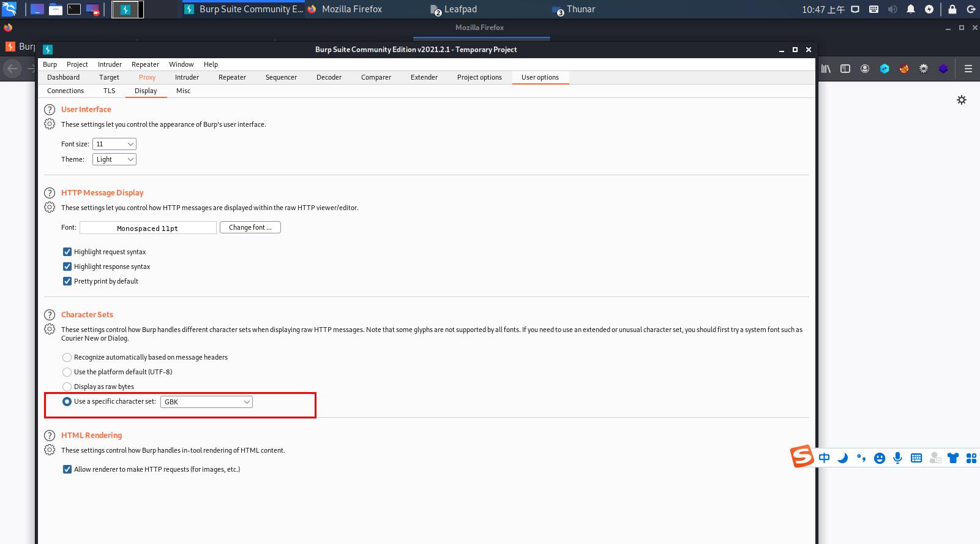This screenshot has width=980, height=544.
Task: Toggle Sogou punctuation mode icon
Action: (x=861, y=458)
